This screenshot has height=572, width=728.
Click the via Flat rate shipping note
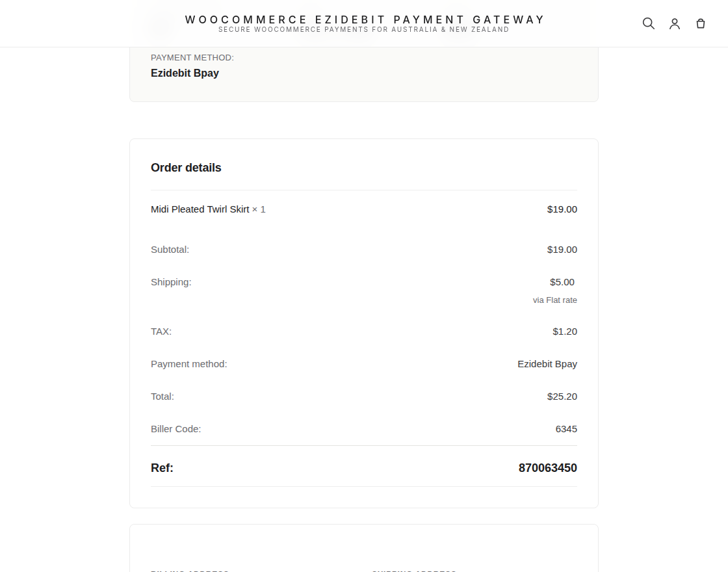pyautogui.click(x=555, y=300)
